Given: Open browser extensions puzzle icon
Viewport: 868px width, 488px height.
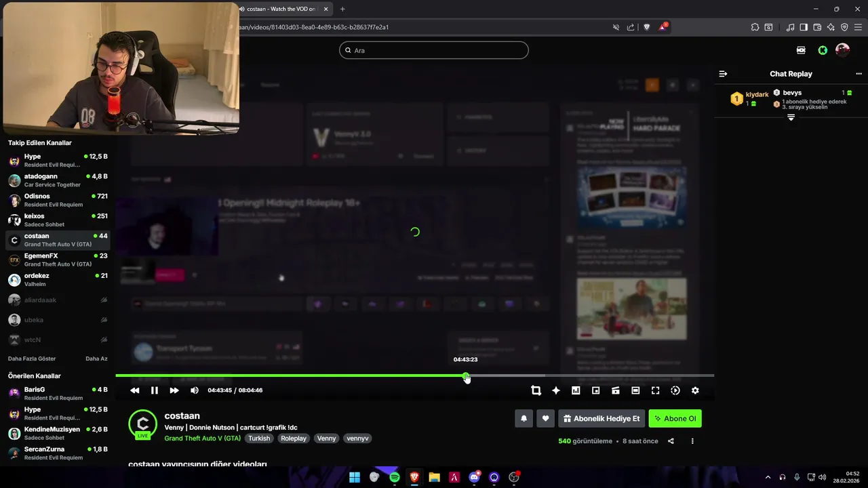Looking at the screenshot, I should pos(755,27).
